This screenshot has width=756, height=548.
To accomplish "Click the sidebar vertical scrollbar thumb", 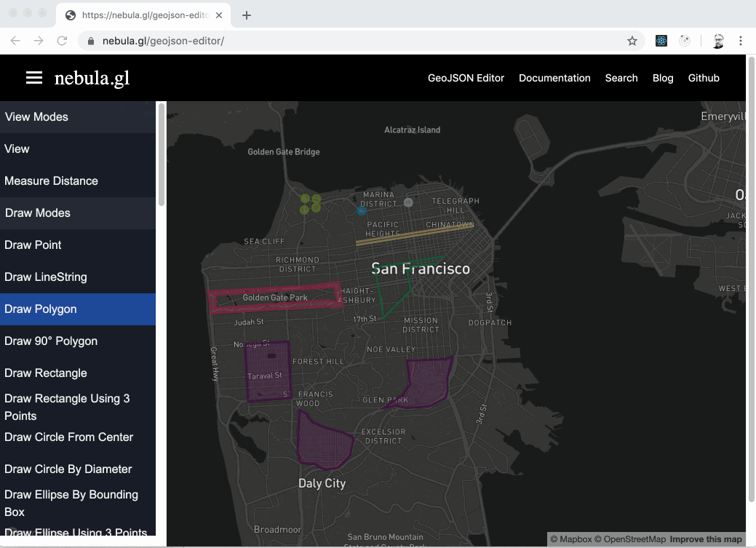I will (162, 154).
